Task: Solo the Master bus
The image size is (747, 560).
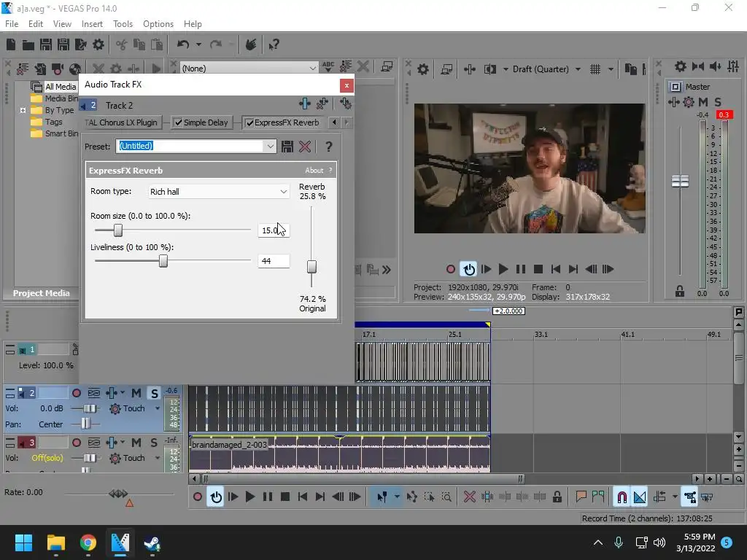Action: point(718,102)
